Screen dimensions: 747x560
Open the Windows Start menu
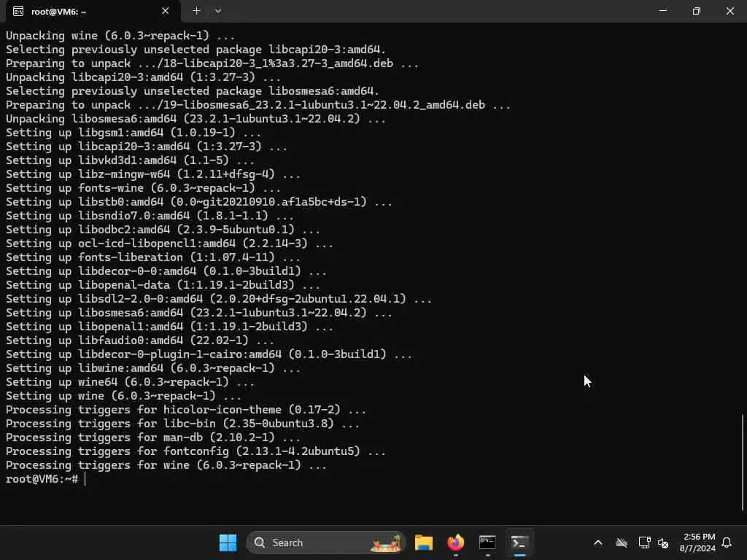tap(228, 542)
